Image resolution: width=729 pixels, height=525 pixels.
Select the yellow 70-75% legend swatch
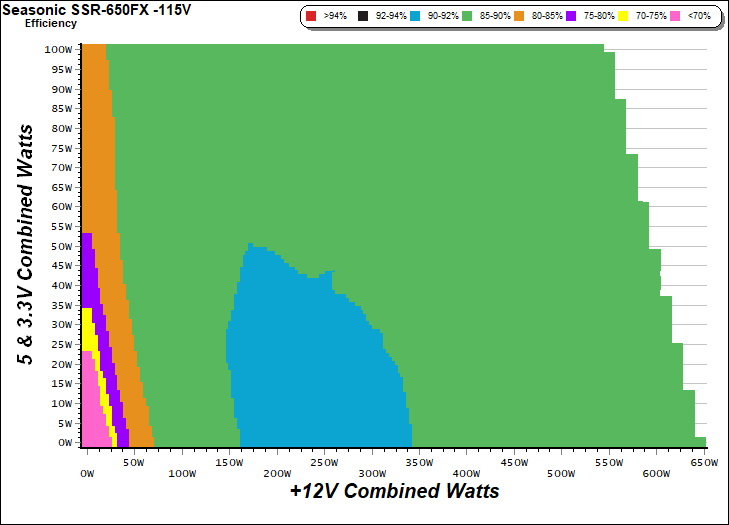623,17
